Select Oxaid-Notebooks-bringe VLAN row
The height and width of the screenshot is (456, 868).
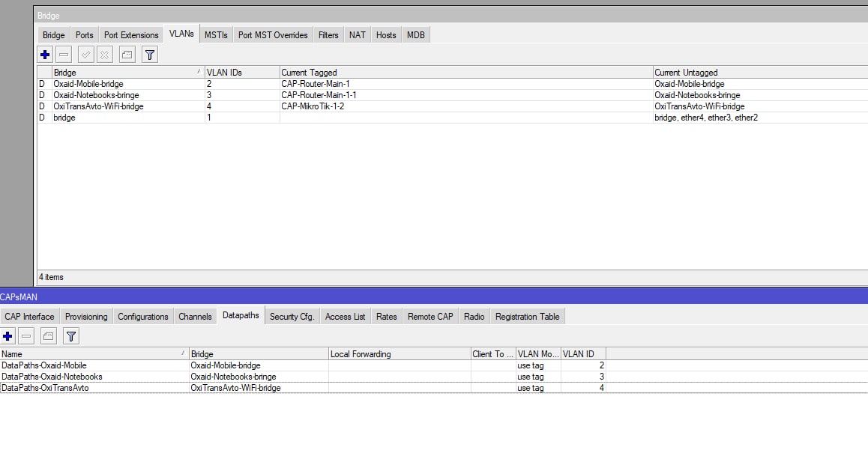tap(452, 95)
